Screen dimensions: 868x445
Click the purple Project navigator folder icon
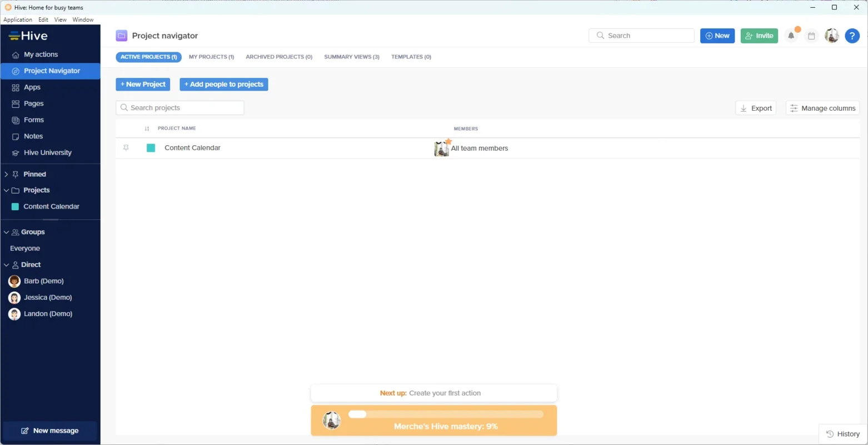121,36
